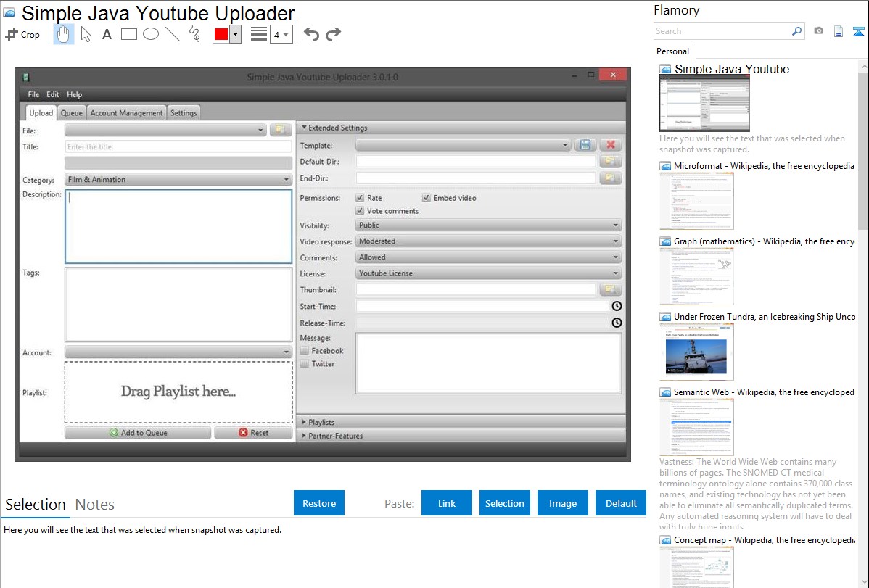The height and width of the screenshot is (588, 869).
Task: Click the camera capture icon
Action: click(x=818, y=31)
